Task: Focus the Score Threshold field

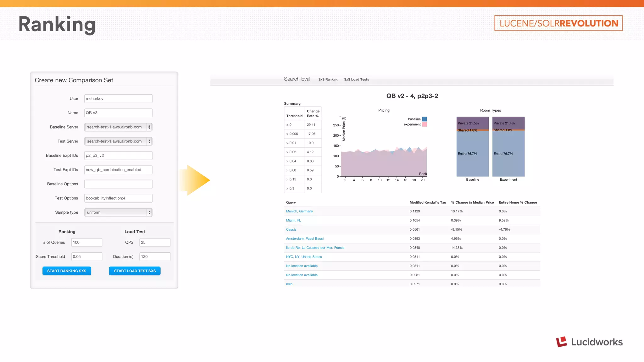Action: pyautogui.click(x=86, y=257)
